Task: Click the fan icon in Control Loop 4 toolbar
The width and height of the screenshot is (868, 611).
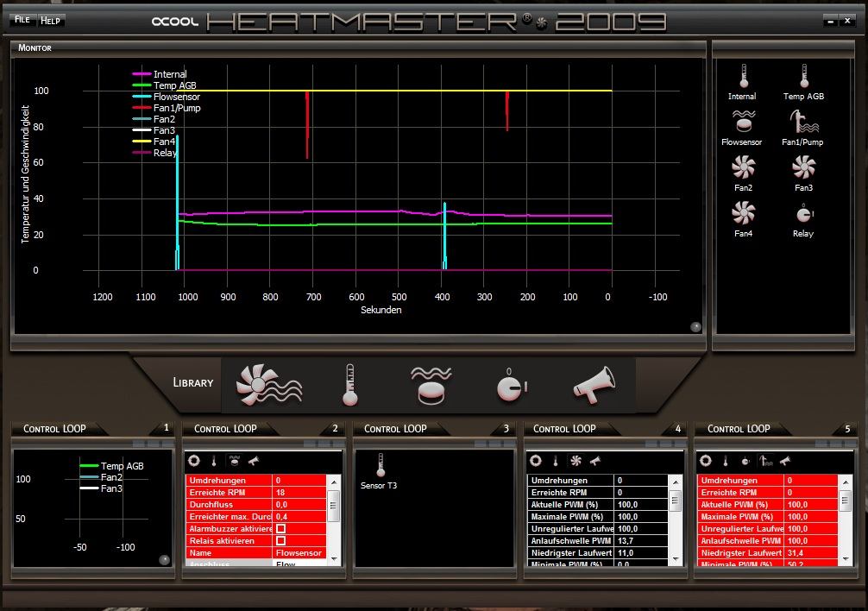Action: tap(576, 461)
